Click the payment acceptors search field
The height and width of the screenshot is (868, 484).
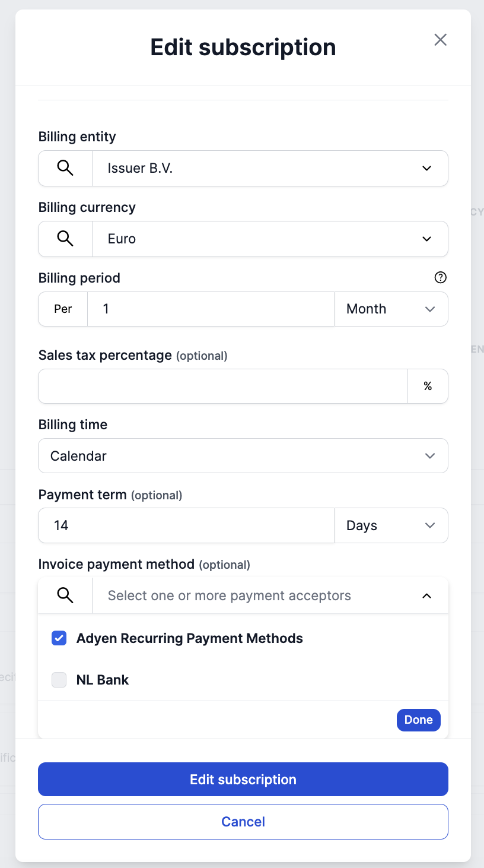click(x=255, y=596)
